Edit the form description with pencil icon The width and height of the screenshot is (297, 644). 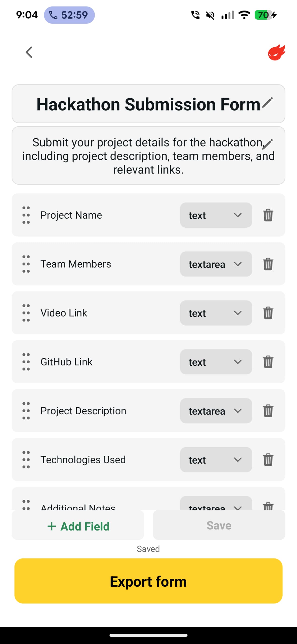268,144
